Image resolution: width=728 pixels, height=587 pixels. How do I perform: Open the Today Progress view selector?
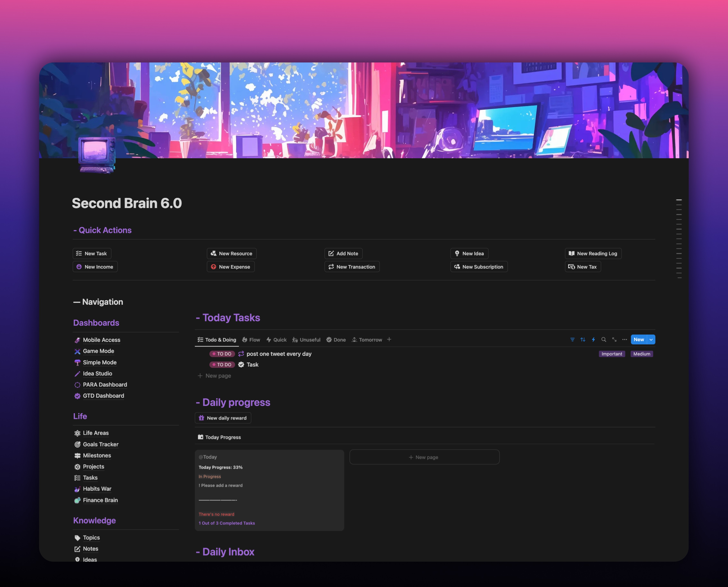[x=220, y=437]
